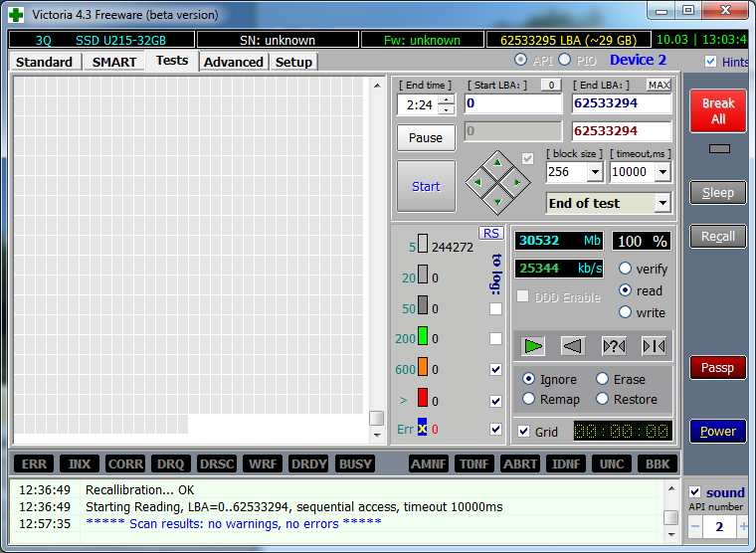
Task: Click the End LBA input field
Action: pyautogui.click(x=622, y=103)
